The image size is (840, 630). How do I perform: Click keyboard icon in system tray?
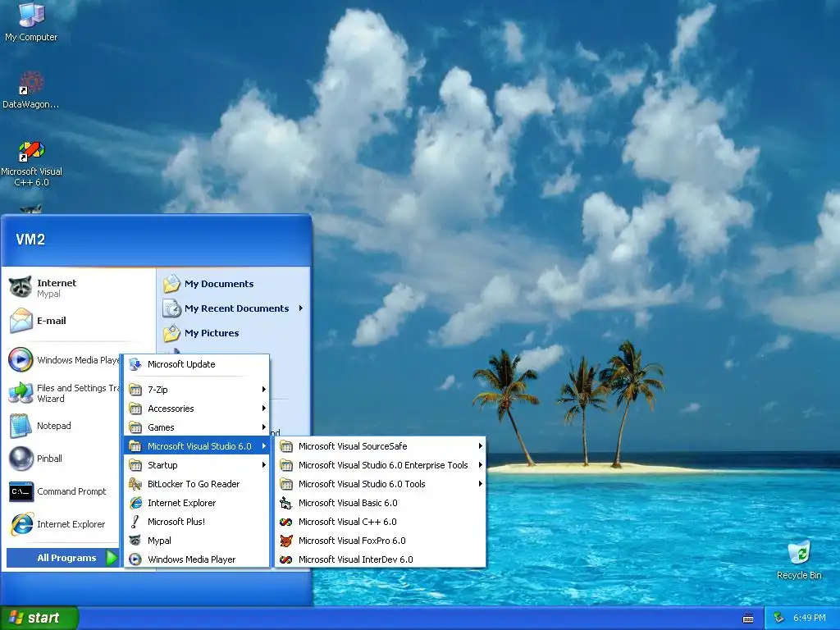pyautogui.click(x=748, y=619)
